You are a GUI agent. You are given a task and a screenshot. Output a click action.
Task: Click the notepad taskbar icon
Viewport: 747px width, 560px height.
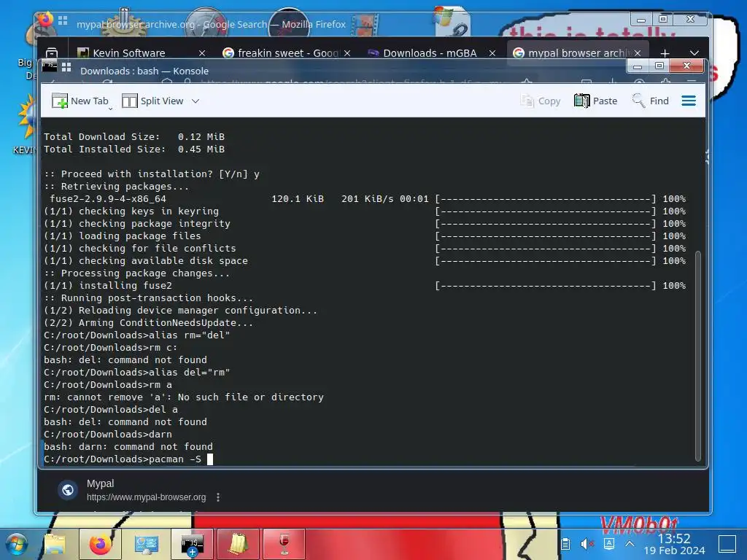[239, 544]
